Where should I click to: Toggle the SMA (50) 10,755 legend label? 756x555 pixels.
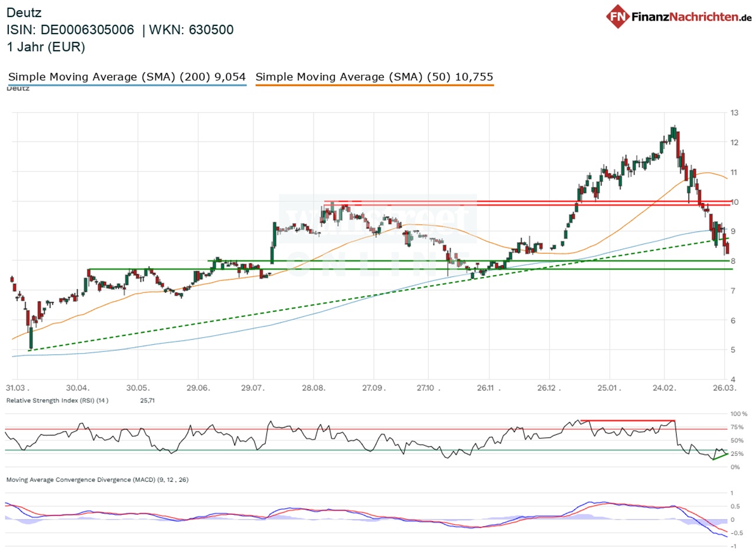tap(374, 77)
